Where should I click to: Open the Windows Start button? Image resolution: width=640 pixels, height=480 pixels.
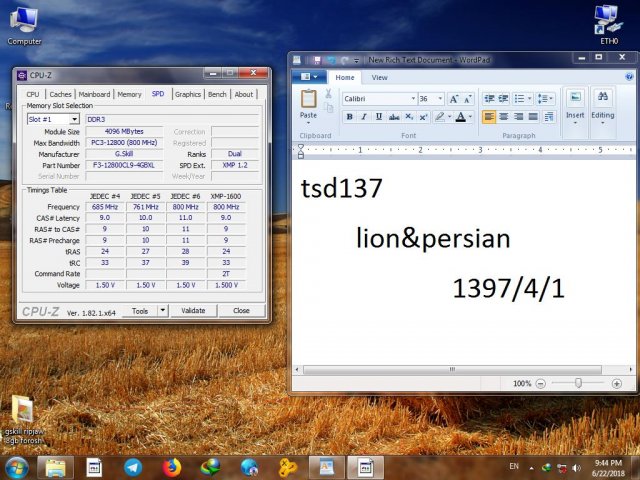17,468
